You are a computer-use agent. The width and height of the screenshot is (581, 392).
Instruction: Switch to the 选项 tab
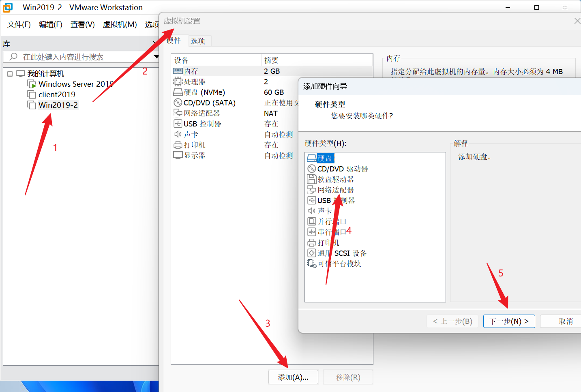point(198,41)
